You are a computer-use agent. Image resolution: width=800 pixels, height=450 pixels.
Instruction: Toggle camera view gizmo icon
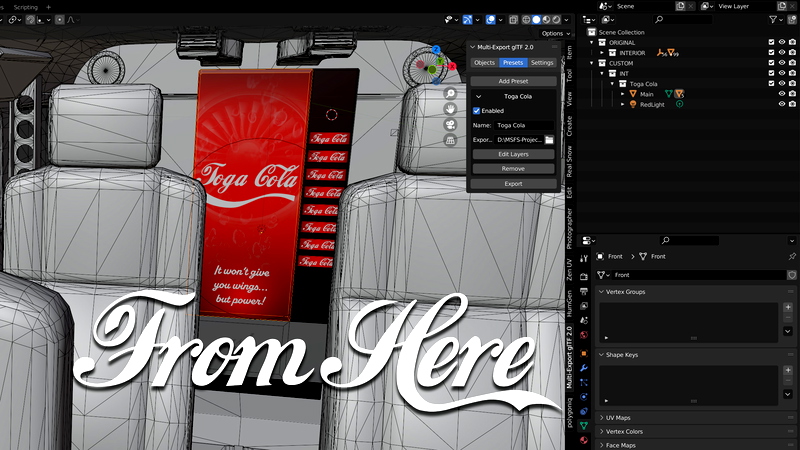[451, 125]
